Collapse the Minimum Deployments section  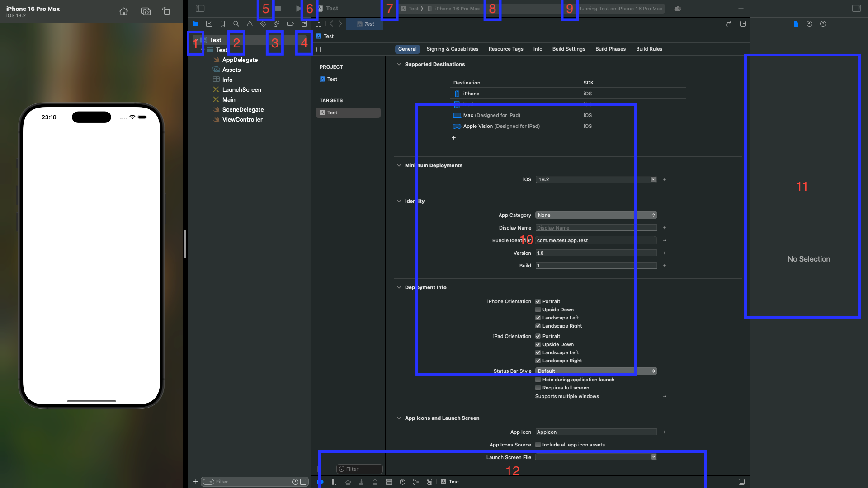399,165
